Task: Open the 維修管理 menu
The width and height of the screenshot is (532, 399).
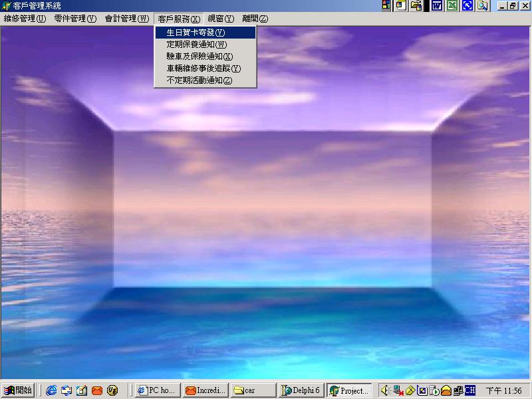Action: (x=25, y=19)
